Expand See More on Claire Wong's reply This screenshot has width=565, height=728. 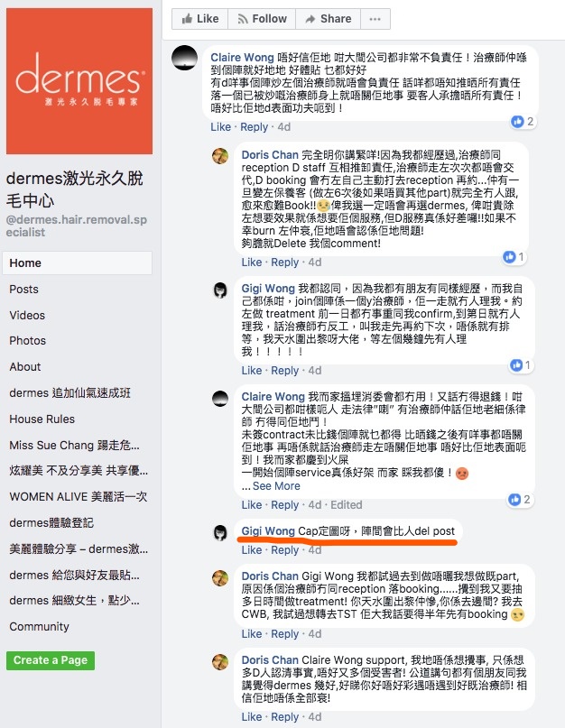tap(276, 486)
